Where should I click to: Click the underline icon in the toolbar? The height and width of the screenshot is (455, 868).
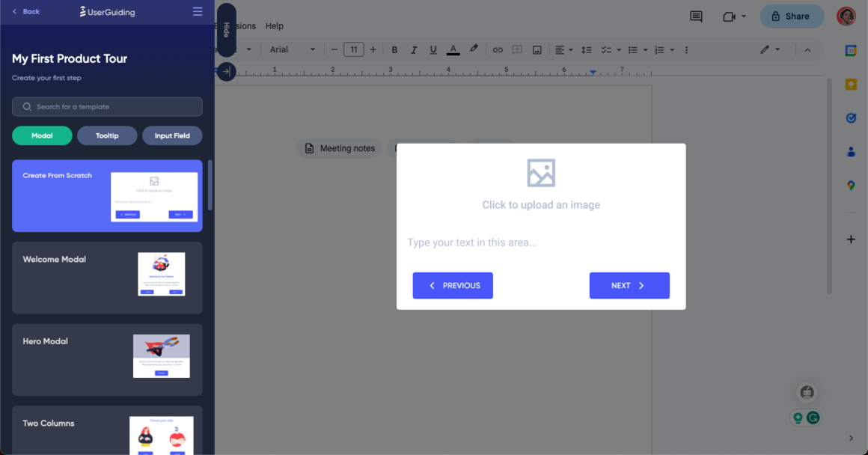pyautogui.click(x=433, y=49)
